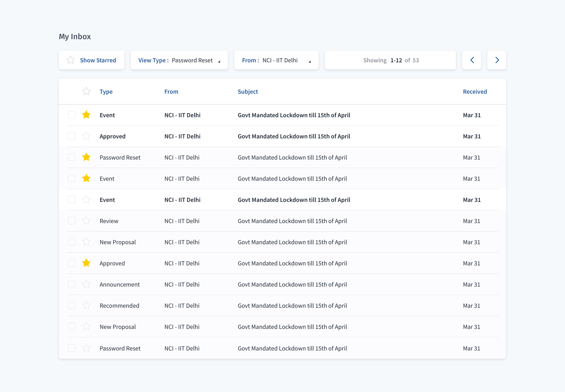Click the star icon in the table header
Screen dimensions: 565x392
(86, 91)
